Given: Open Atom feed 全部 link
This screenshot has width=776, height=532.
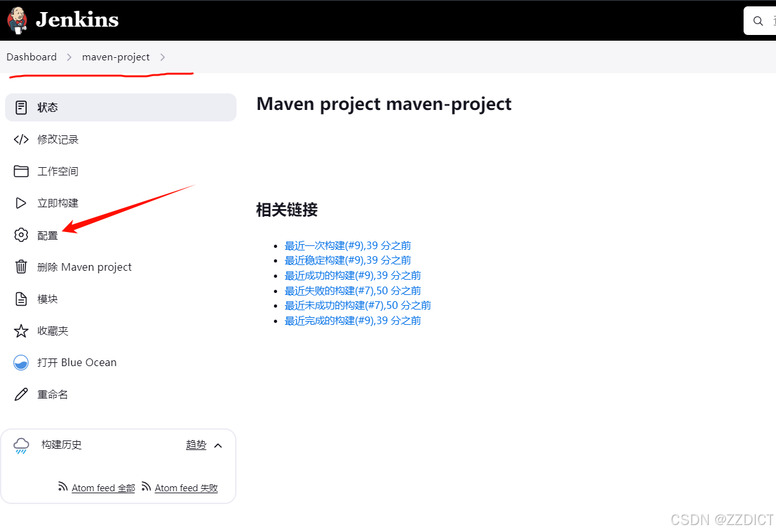Looking at the screenshot, I should click(103, 488).
